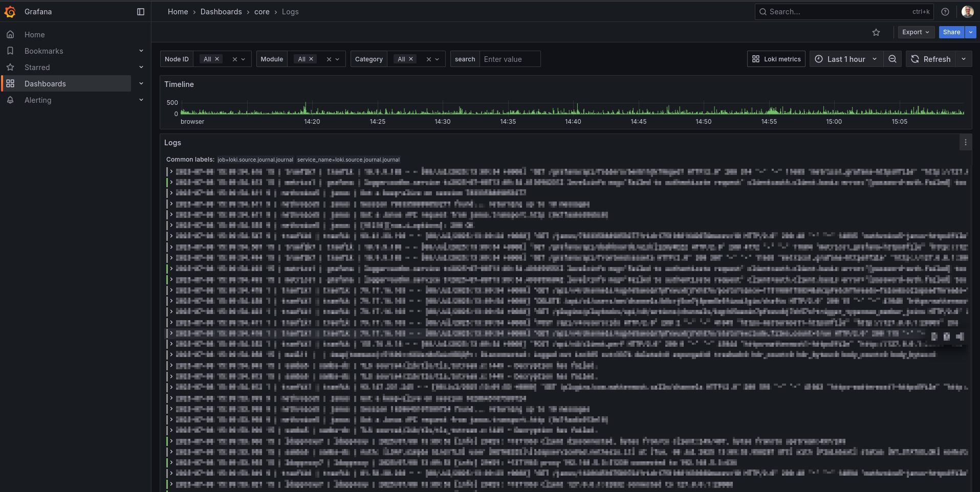This screenshot has width=980, height=492.
Task: Remove All value from Node ID
Action: [217, 59]
